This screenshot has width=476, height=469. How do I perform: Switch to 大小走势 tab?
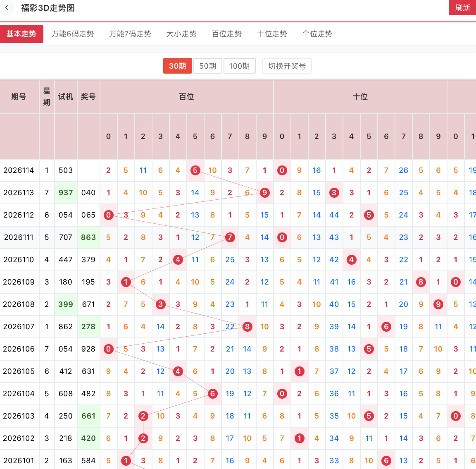point(181,34)
